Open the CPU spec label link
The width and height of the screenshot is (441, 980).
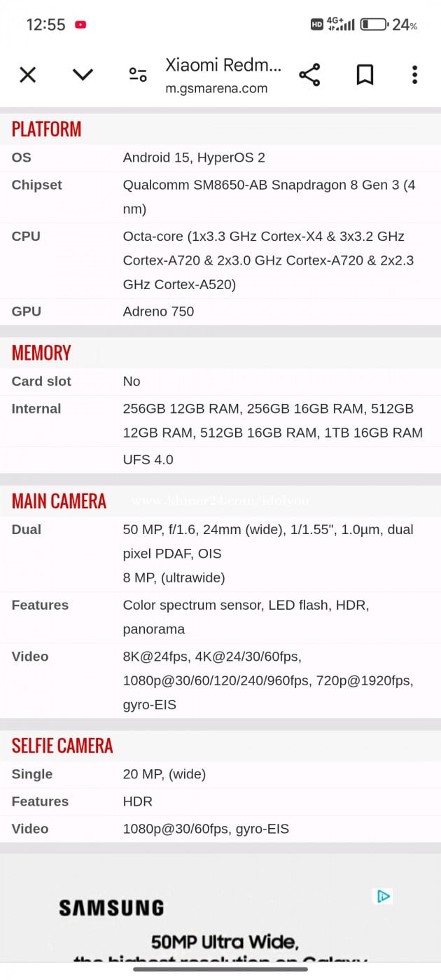26,236
